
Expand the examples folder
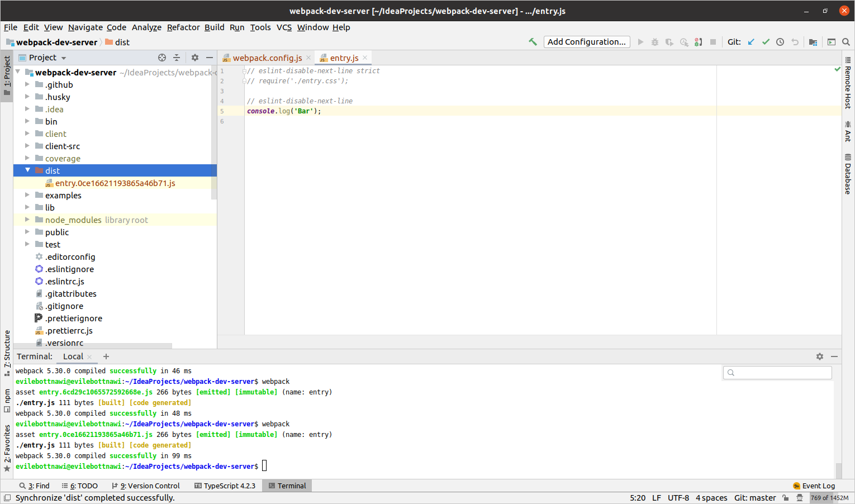tap(27, 195)
